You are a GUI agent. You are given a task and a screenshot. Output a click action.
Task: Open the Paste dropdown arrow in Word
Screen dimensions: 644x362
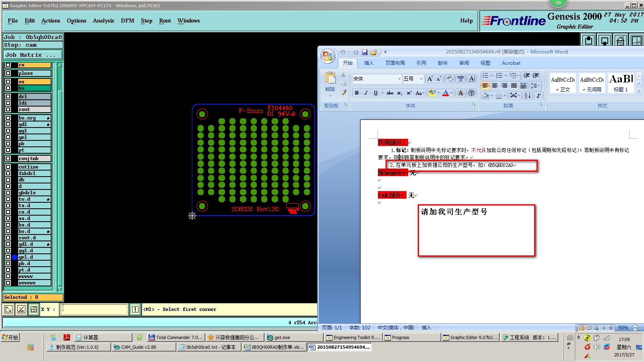[x=330, y=96]
